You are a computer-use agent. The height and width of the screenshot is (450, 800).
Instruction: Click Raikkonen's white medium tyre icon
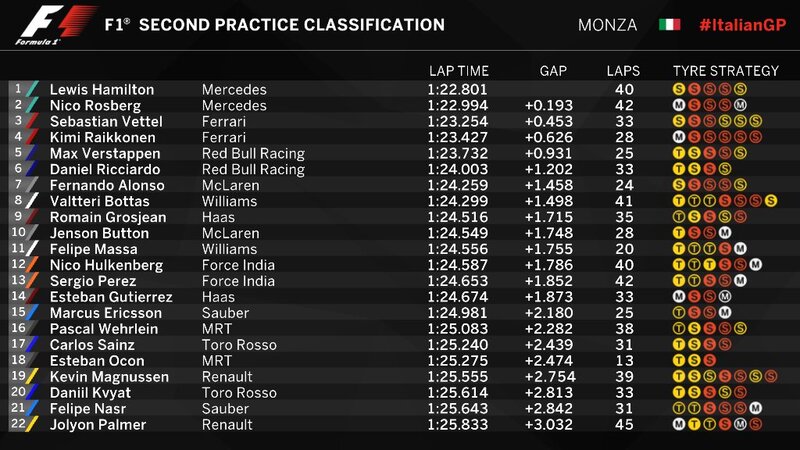(x=679, y=137)
